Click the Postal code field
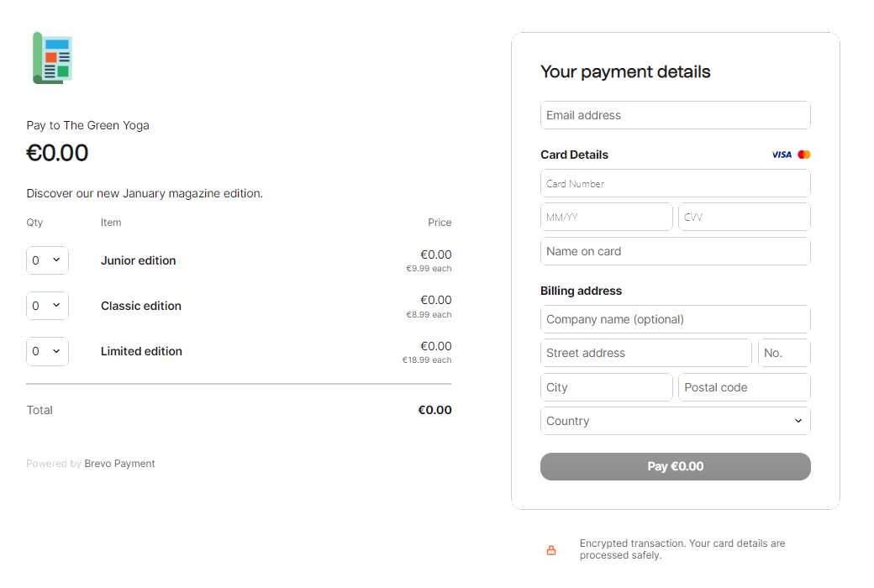874x588 pixels. [744, 387]
